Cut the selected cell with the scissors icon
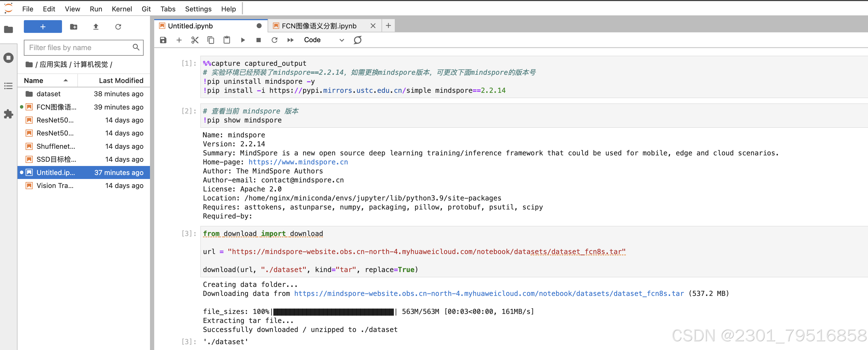Viewport: 868px width, 350px height. click(195, 40)
